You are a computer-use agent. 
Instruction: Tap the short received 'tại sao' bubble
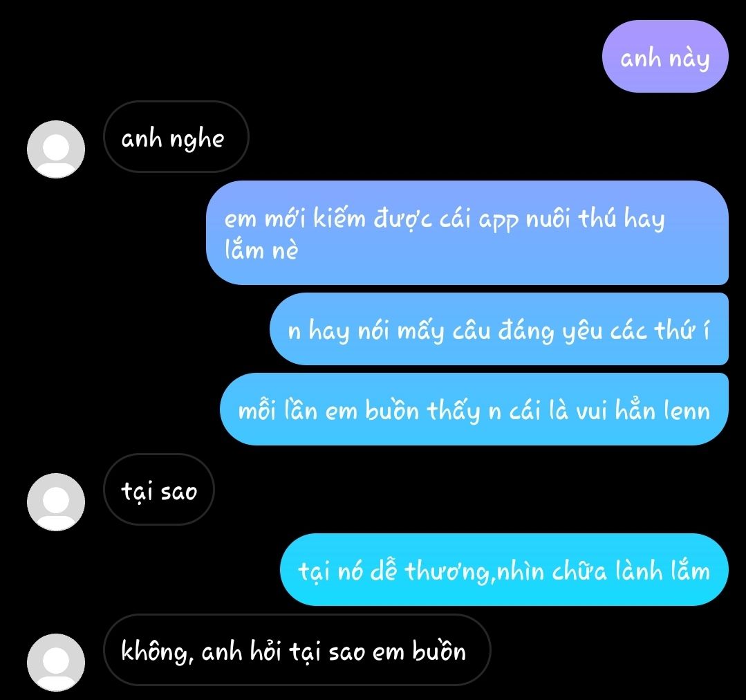point(159,489)
